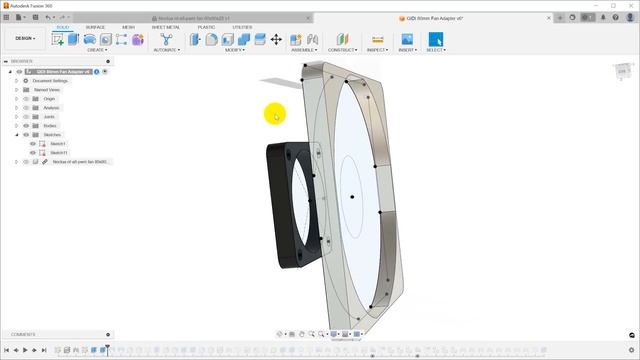The height and width of the screenshot is (360, 640).
Task: Select the Create Sketch tool
Action: point(58,40)
